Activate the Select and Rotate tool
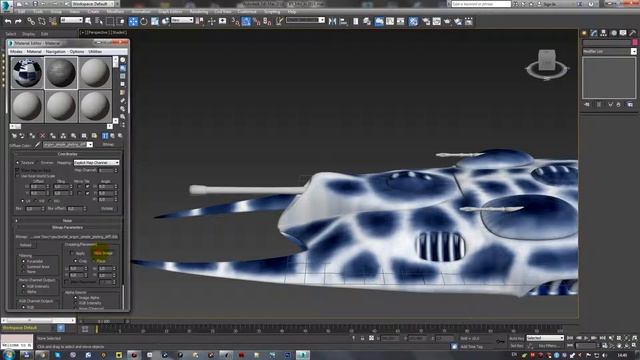This screenshot has height=360, width=640. click(144, 21)
